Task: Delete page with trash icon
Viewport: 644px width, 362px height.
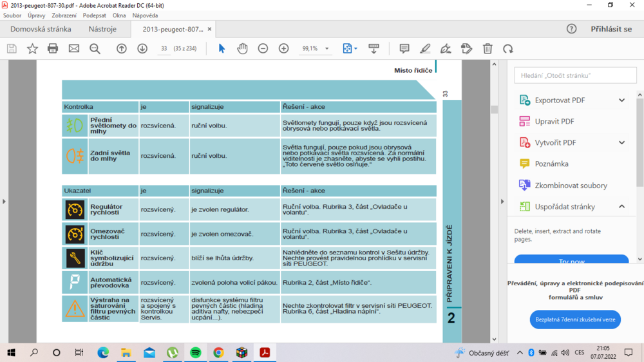Action: pos(488,48)
